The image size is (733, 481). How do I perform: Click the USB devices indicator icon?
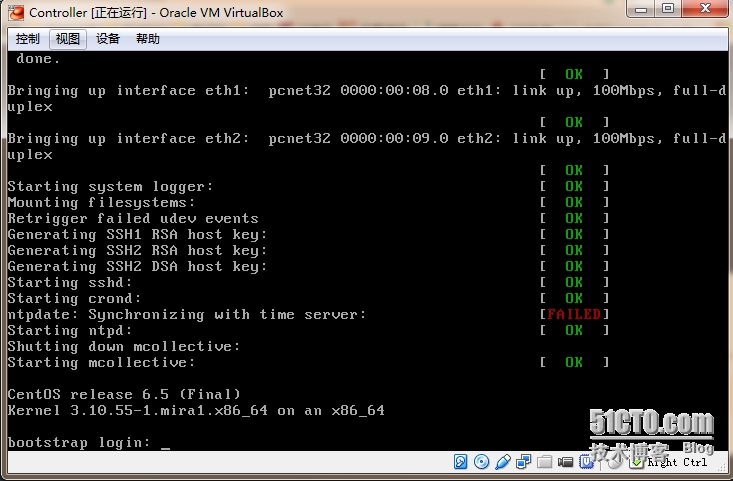click(503, 462)
